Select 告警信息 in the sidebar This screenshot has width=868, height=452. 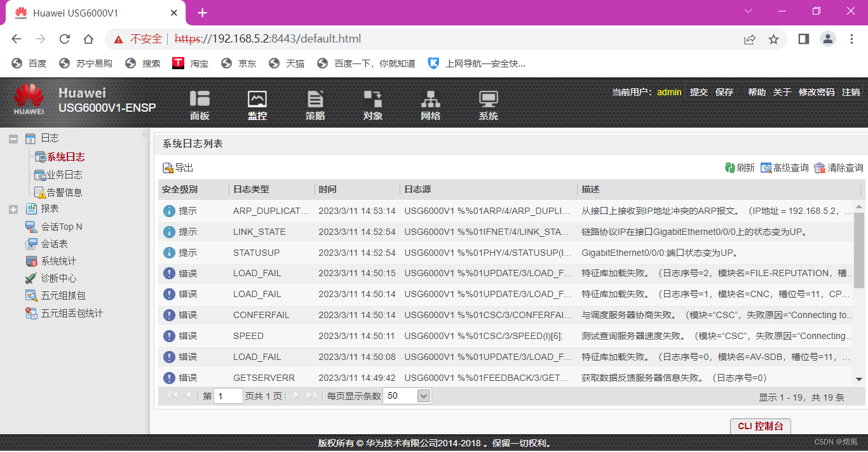click(64, 192)
